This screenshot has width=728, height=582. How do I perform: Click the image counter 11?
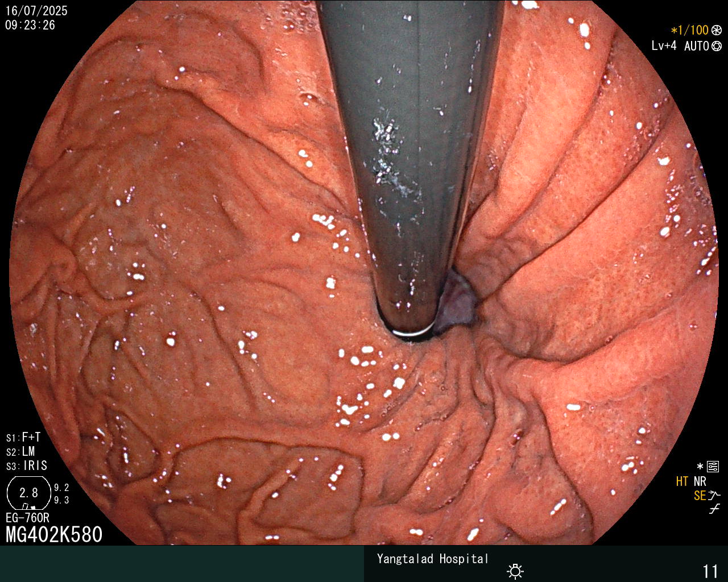coord(711,571)
